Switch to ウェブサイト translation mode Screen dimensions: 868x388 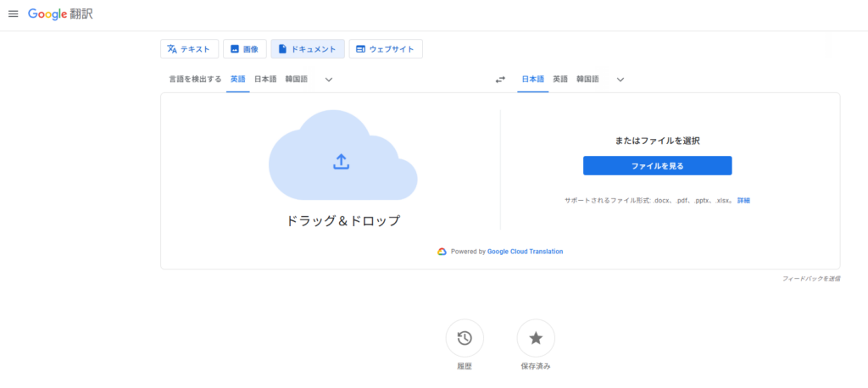pos(386,49)
